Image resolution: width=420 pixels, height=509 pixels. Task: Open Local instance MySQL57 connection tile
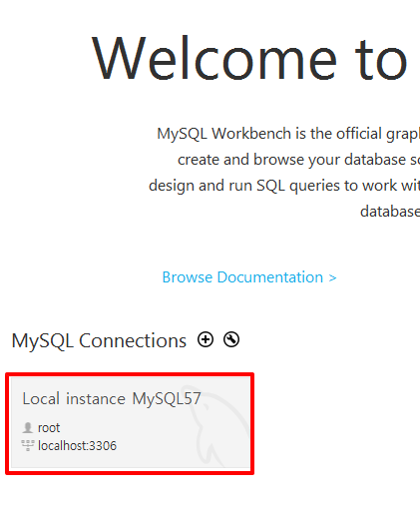(130, 423)
